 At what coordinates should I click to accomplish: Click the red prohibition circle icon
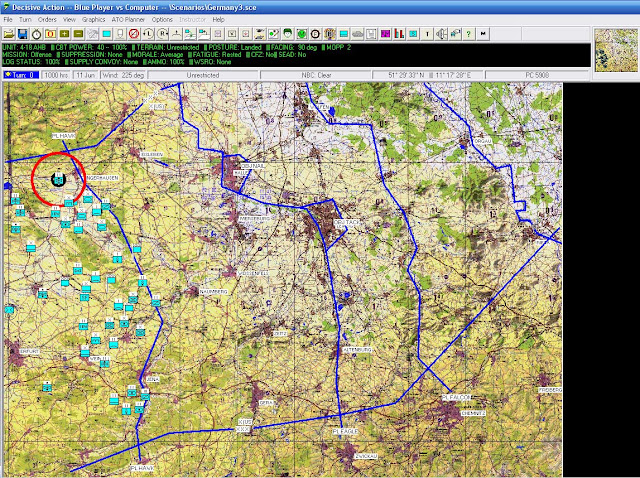pos(134,34)
